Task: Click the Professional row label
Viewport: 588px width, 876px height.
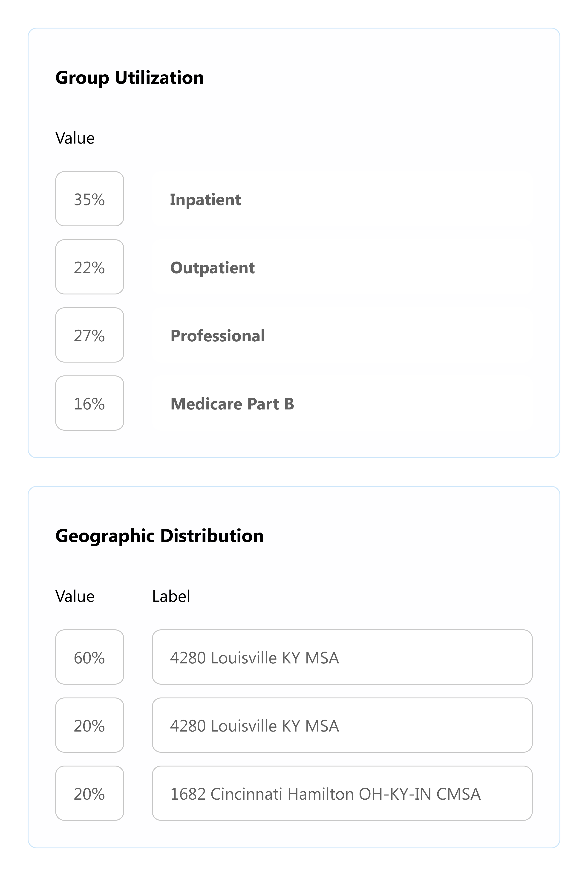Action: click(217, 336)
